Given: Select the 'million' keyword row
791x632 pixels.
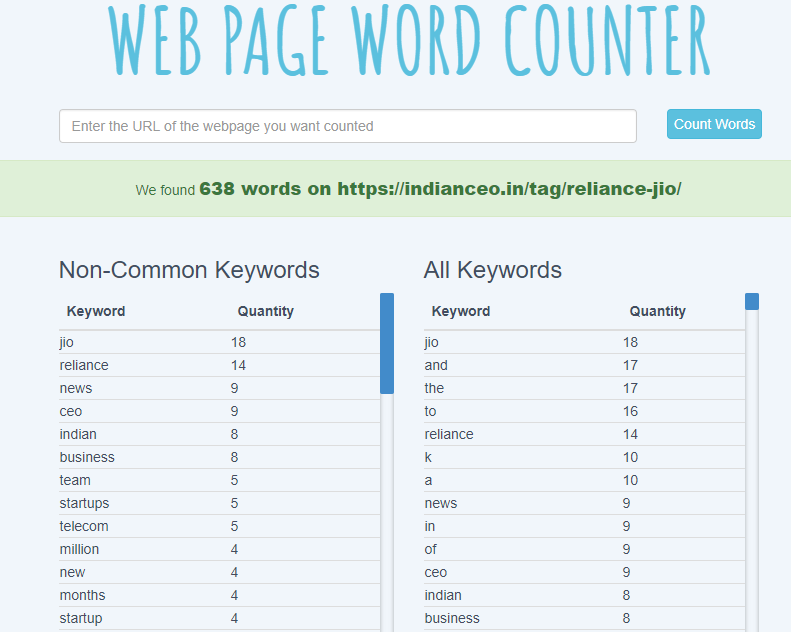Looking at the screenshot, I should point(219,549).
